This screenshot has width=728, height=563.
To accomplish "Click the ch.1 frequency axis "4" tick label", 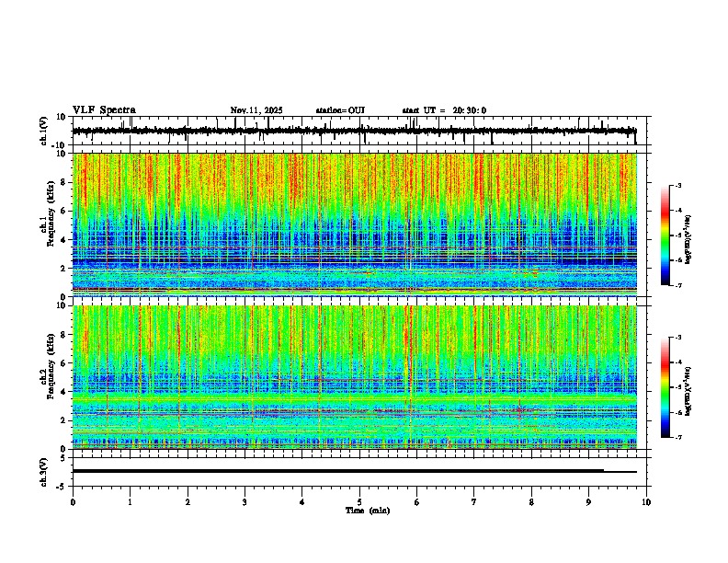I will coord(64,240).
